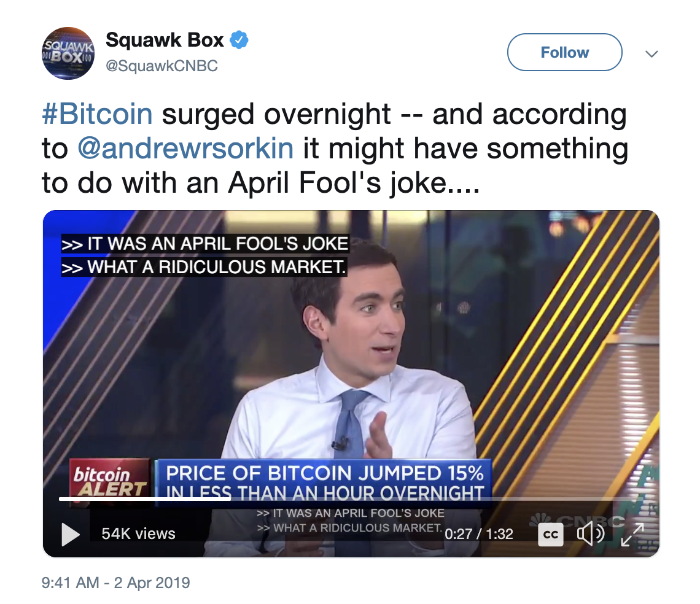The height and width of the screenshot is (604, 700).
Task: Open @andrewrsorkin profile mention
Action: pos(185,148)
